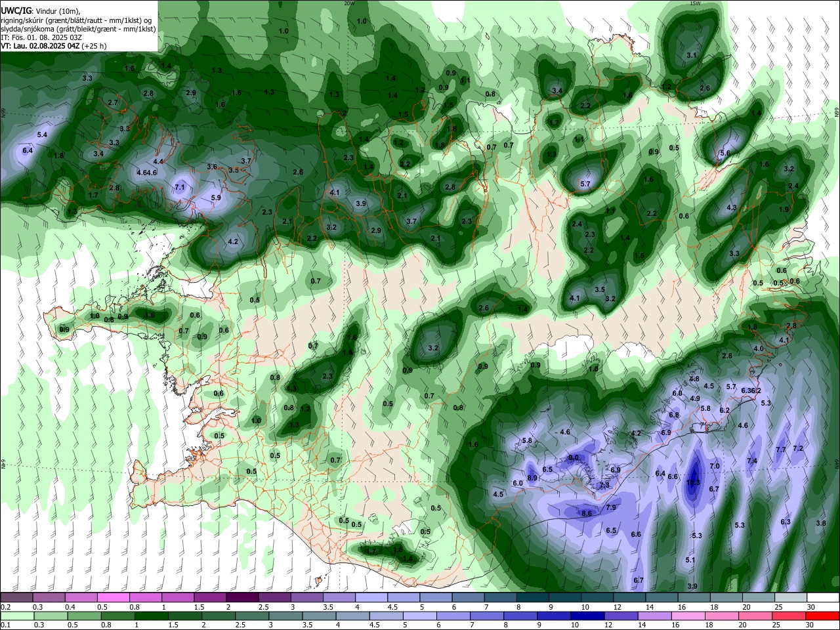Pick the darkest green swatch starting at 1
Viewport: 840px width, 630px height.
click(x=152, y=616)
